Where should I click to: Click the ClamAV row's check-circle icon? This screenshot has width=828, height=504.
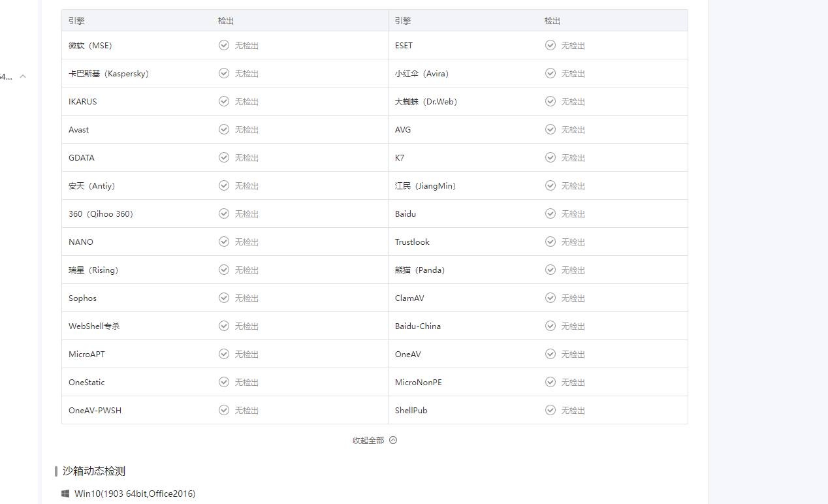pos(550,298)
